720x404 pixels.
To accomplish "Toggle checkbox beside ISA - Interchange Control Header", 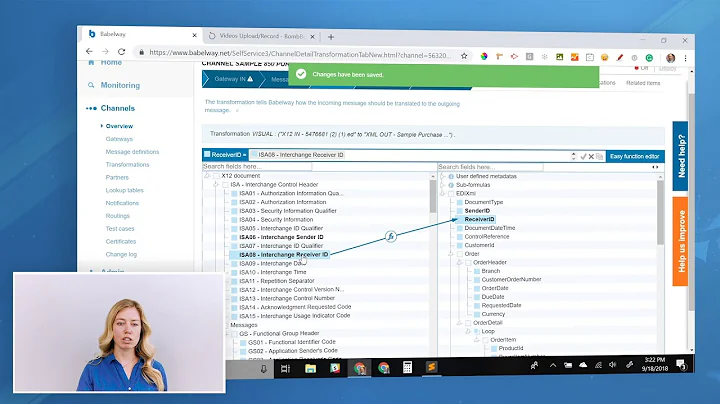I will tap(225, 185).
